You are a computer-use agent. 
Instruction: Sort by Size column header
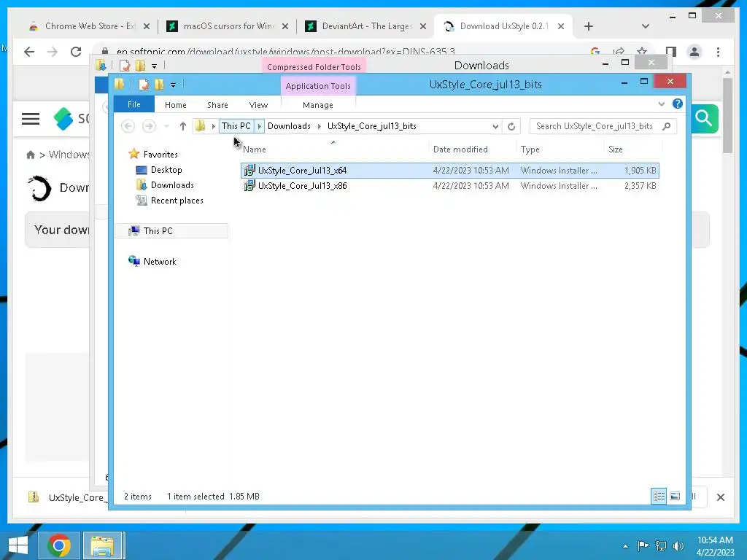click(x=616, y=149)
